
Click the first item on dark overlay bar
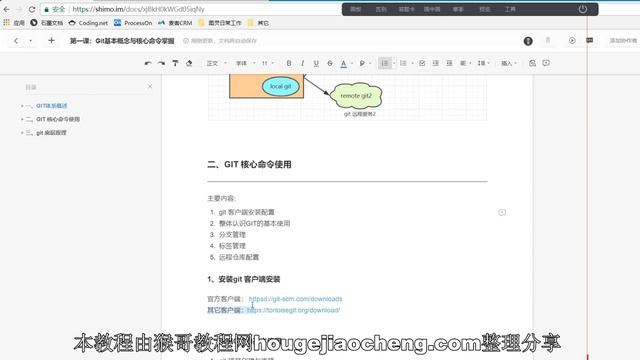click(x=356, y=9)
